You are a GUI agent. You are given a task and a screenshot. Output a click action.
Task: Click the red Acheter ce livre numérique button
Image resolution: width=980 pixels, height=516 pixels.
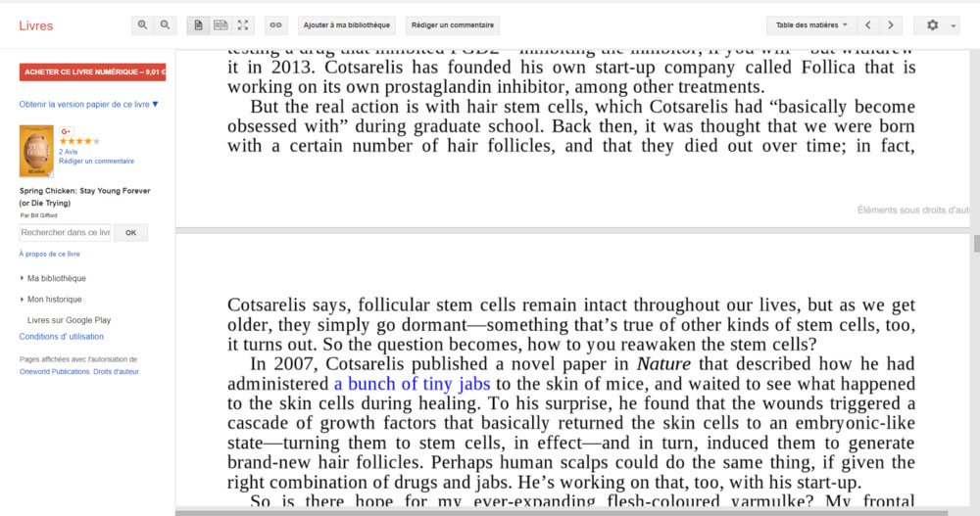coord(92,71)
